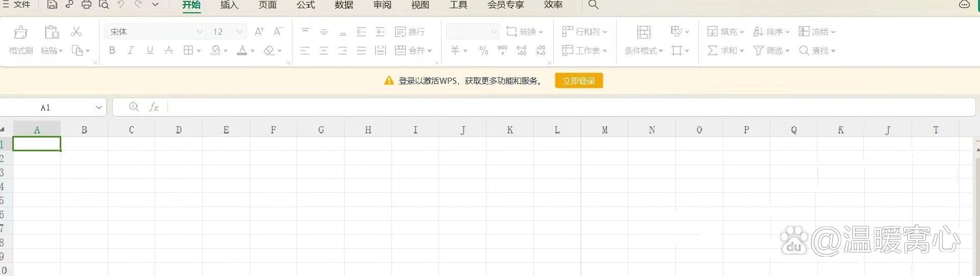This screenshot has height=276, width=980.
Task: Click the Decrease Indent icon
Action: click(361, 32)
